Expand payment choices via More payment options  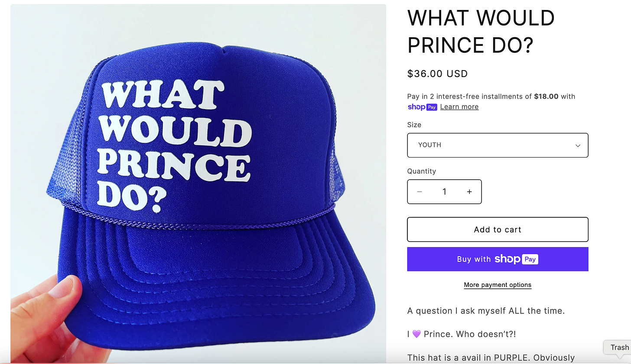click(498, 285)
